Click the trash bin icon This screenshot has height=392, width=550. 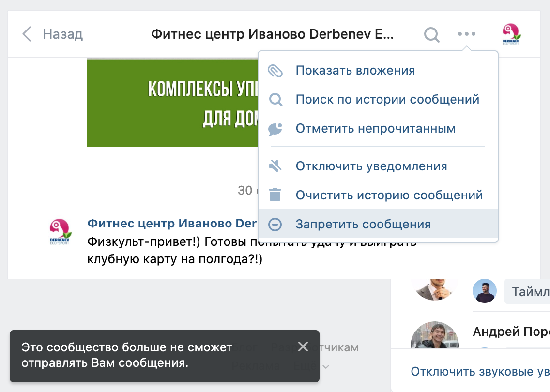click(x=275, y=195)
